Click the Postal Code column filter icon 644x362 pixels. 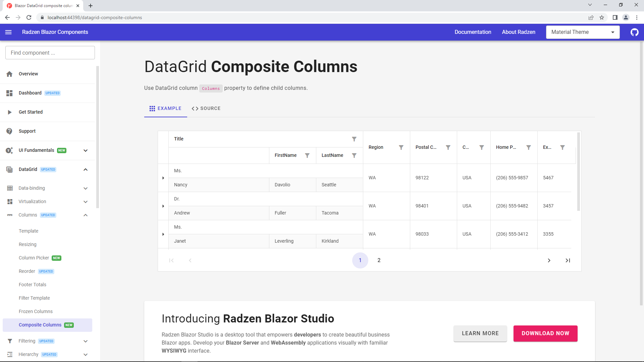448,147
